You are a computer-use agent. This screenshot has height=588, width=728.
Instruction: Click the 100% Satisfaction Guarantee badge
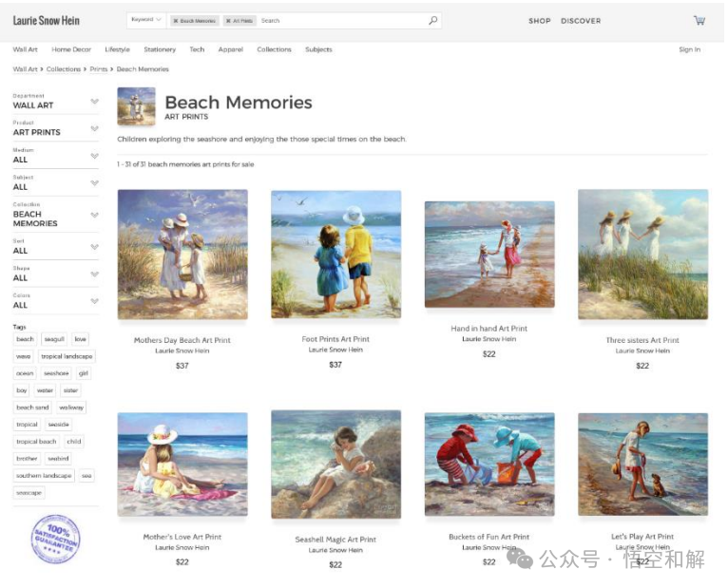coord(56,539)
